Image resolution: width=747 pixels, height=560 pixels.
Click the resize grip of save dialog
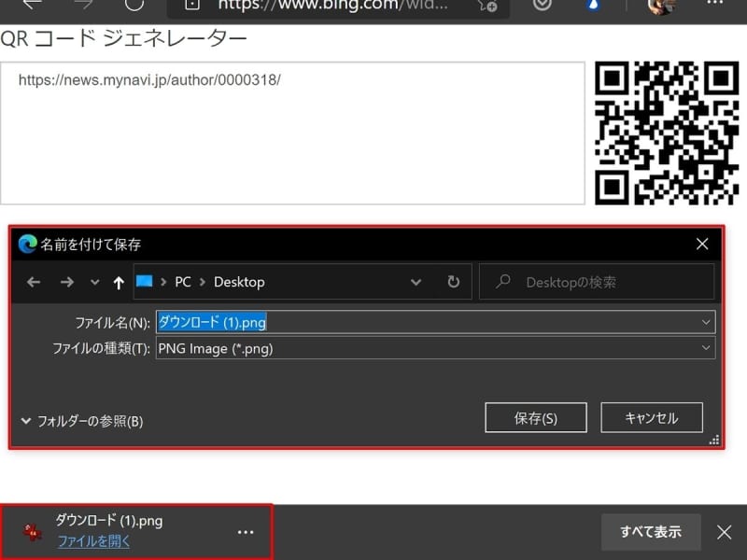click(x=713, y=440)
